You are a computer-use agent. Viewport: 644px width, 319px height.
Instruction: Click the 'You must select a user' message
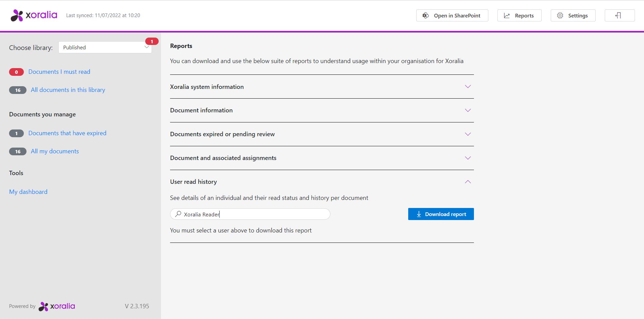pyautogui.click(x=241, y=230)
